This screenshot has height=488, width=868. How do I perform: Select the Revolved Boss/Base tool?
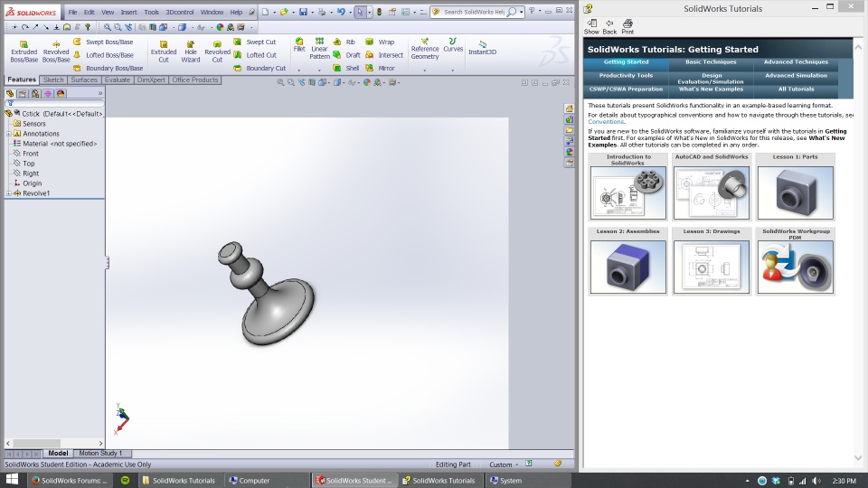[x=56, y=52]
